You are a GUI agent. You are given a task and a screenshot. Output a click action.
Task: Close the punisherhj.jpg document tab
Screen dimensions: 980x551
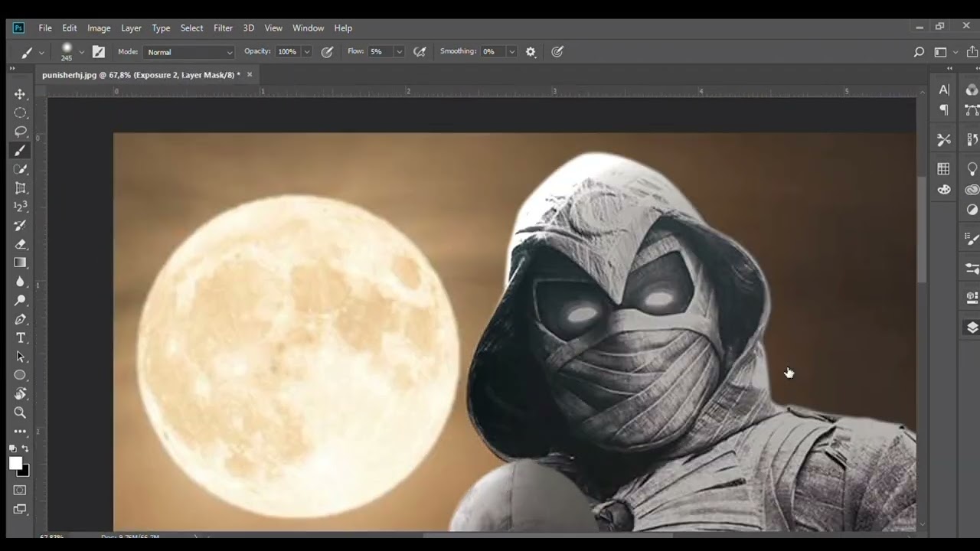(x=249, y=75)
